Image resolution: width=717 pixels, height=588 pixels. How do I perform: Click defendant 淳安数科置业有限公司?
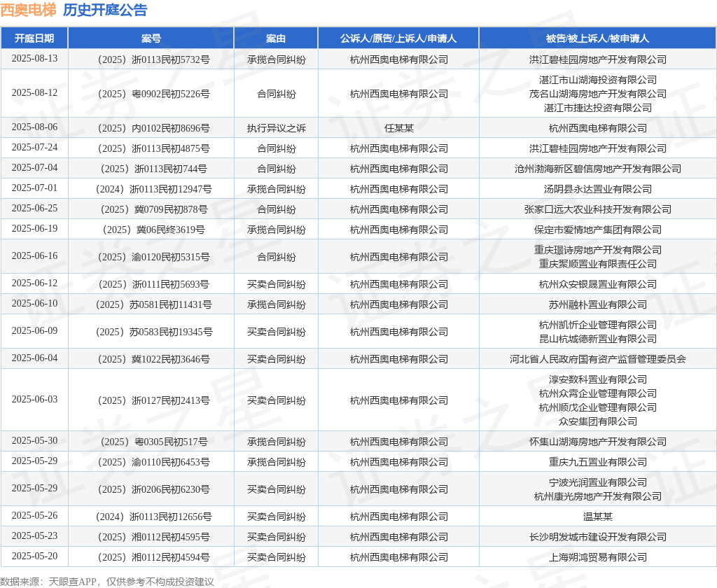[x=598, y=379]
